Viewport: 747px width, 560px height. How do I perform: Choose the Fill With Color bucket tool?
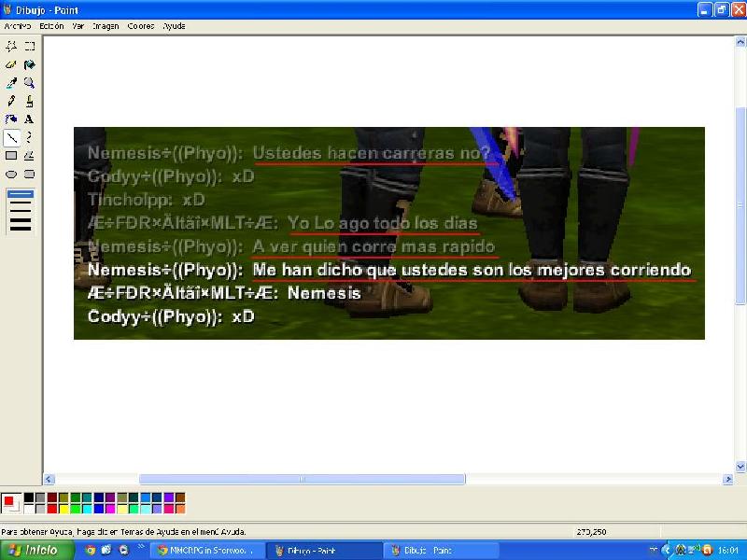pyautogui.click(x=30, y=64)
